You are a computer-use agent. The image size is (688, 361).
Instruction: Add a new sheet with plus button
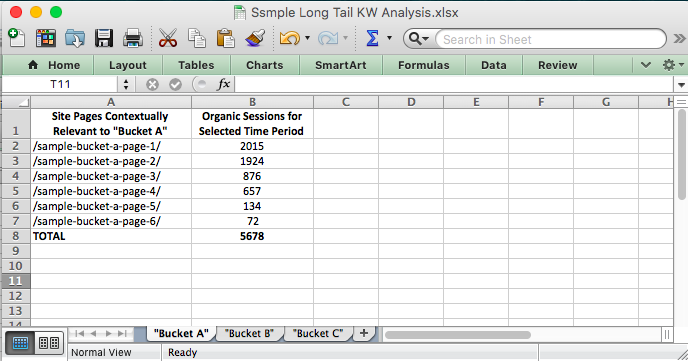364,333
